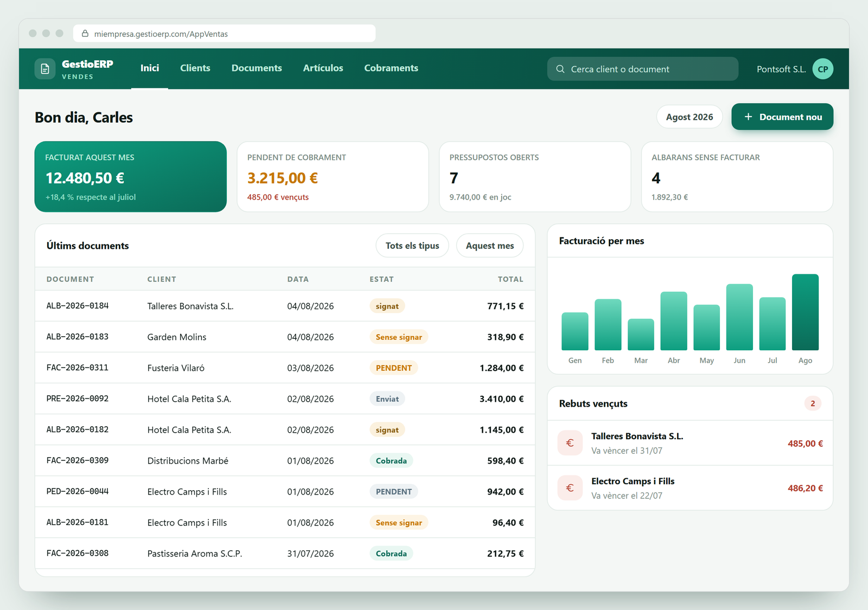Open the Clients tab
Viewport: 868px width, 610px height.
pyautogui.click(x=195, y=68)
